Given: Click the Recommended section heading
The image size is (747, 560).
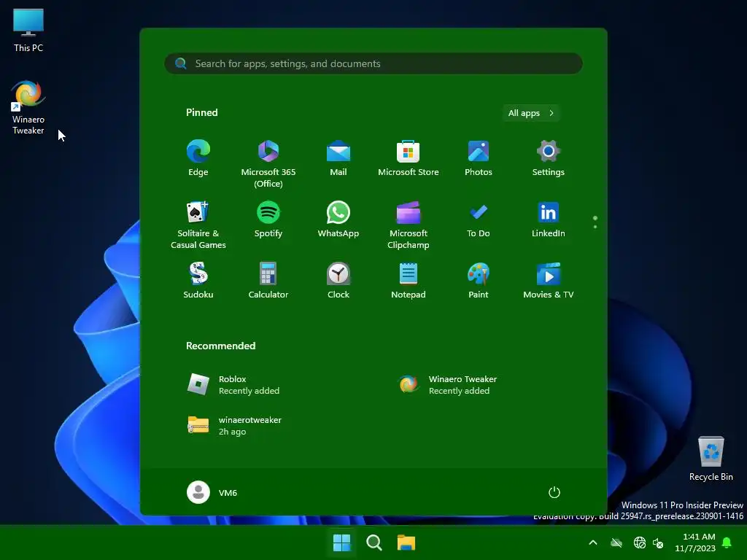Looking at the screenshot, I should coord(220,346).
